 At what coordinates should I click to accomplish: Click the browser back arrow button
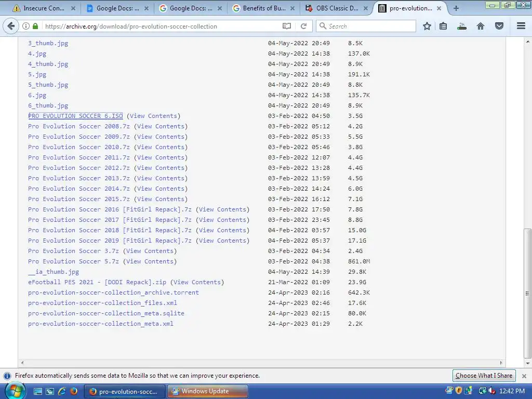pos(11,26)
